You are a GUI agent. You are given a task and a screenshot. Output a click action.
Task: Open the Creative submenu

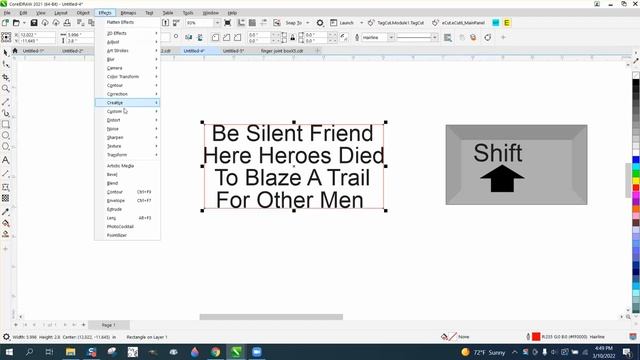pos(127,102)
